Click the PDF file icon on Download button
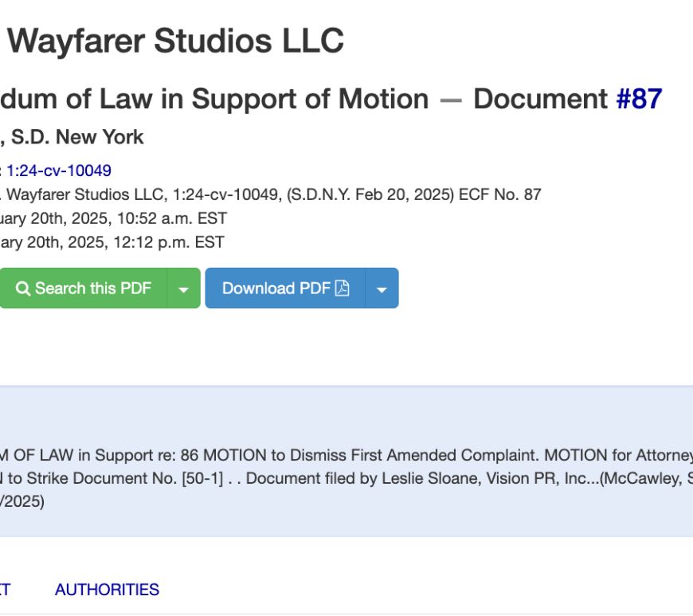The height and width of the screenshot is (616, 693). pyautogui.click(x=343, y=288)
